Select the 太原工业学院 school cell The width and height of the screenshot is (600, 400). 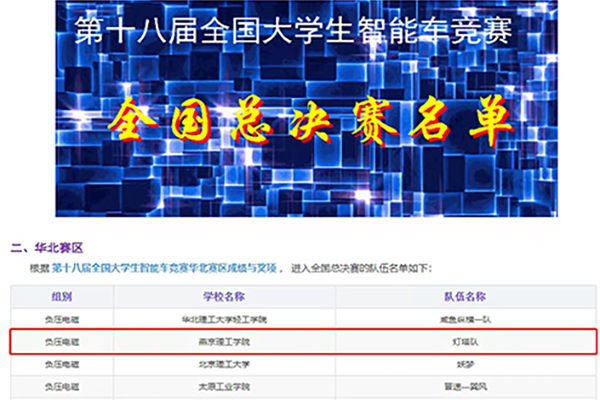pyautogui.click(x=224, y=385)
